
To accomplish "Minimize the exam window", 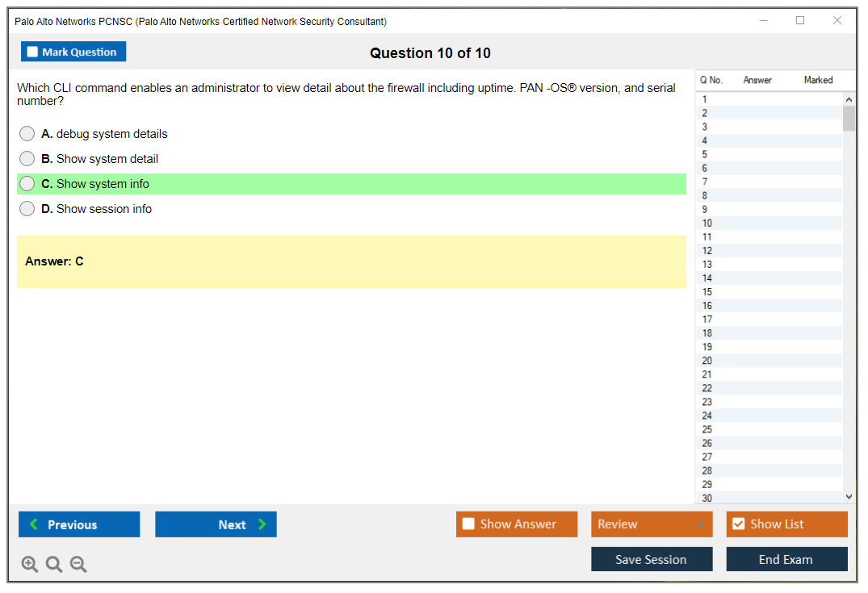I will [763, 21].
